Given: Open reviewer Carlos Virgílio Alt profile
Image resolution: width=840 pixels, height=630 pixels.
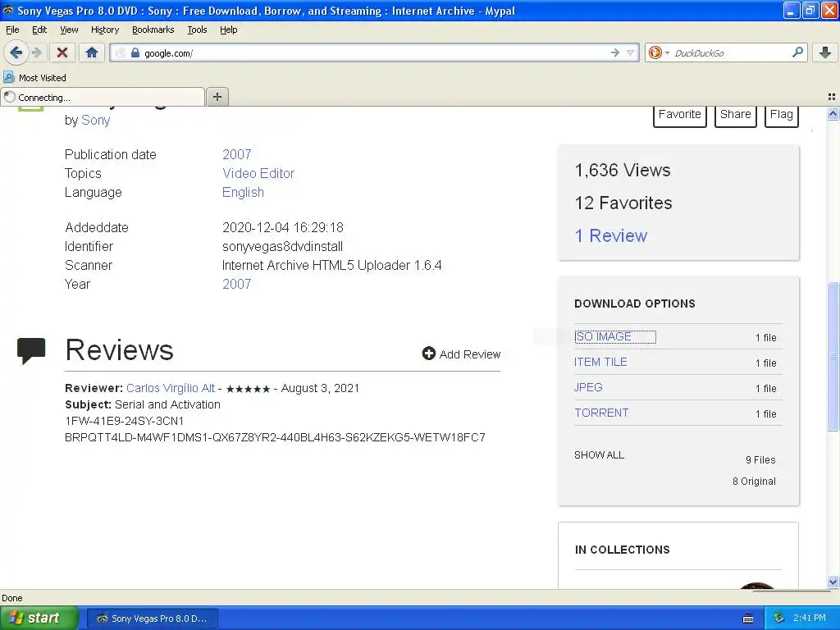Looking at the screenshot, I should pos(171,388).
